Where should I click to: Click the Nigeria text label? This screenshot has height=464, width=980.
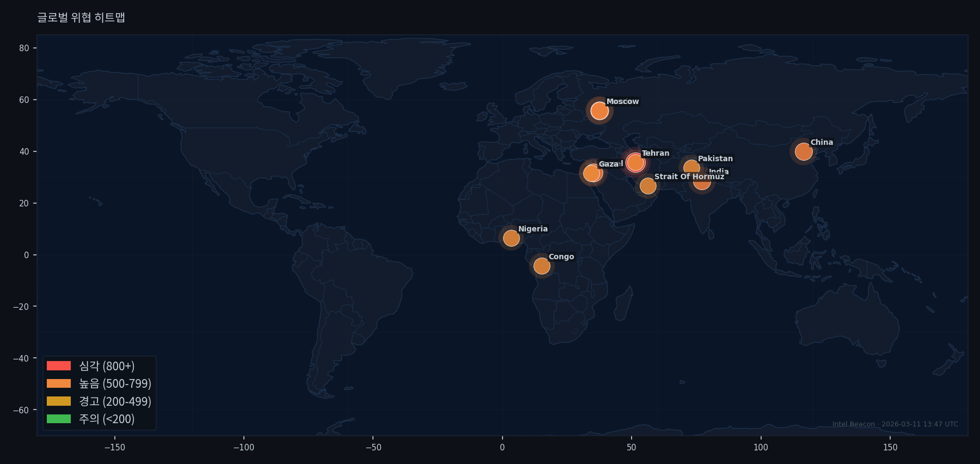[x=533, y=229]
